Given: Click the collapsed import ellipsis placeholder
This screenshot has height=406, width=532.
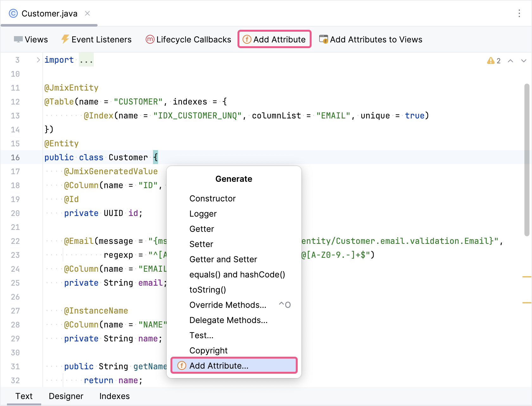Looking at the screenshot, I should pyautogui.click(x=86, y=60).
